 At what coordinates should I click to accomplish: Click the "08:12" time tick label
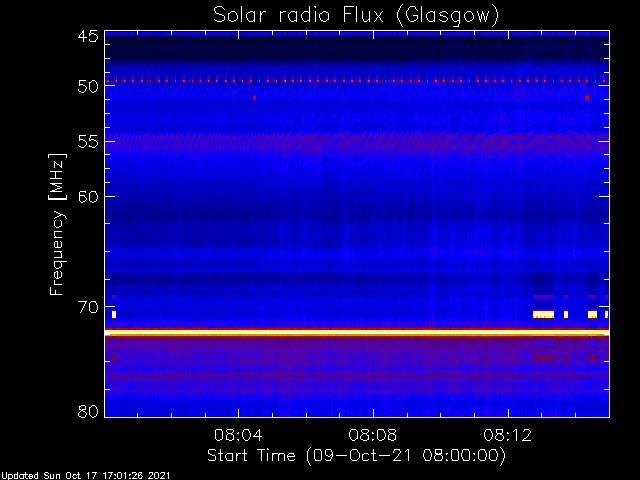tap(508, 435)
